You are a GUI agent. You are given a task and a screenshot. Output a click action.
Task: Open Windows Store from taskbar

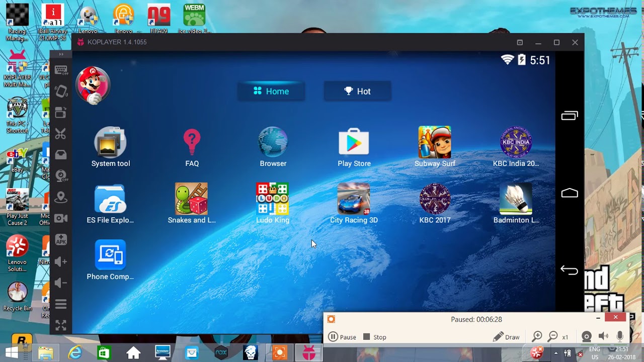[104, 353]
